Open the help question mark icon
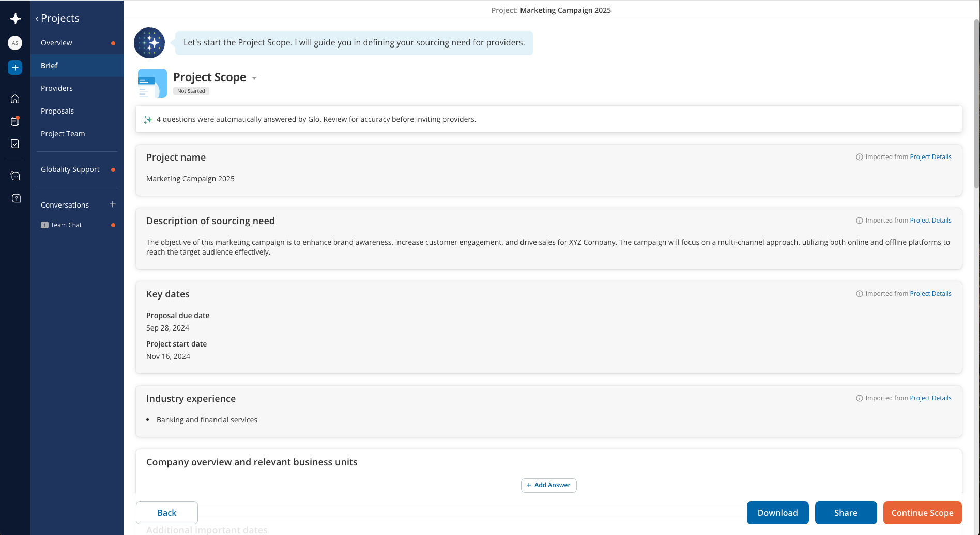Viewport: 980px width, 535px height. tap(16, 198)
